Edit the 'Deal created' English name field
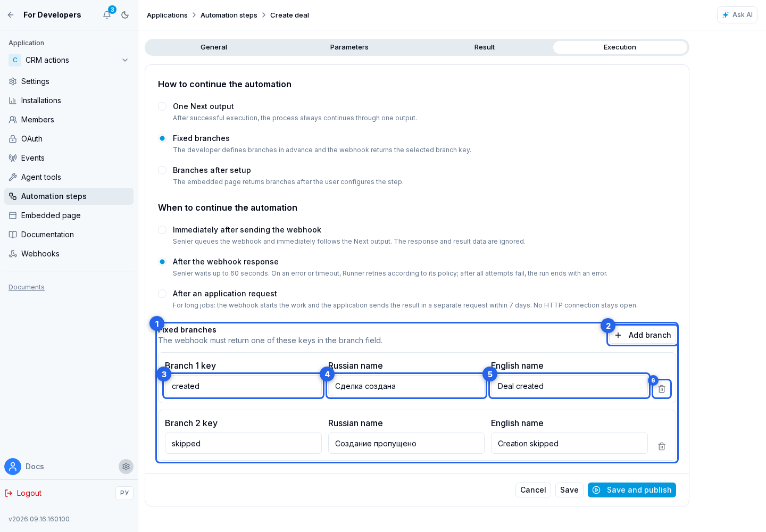 [x=569, y=386]
